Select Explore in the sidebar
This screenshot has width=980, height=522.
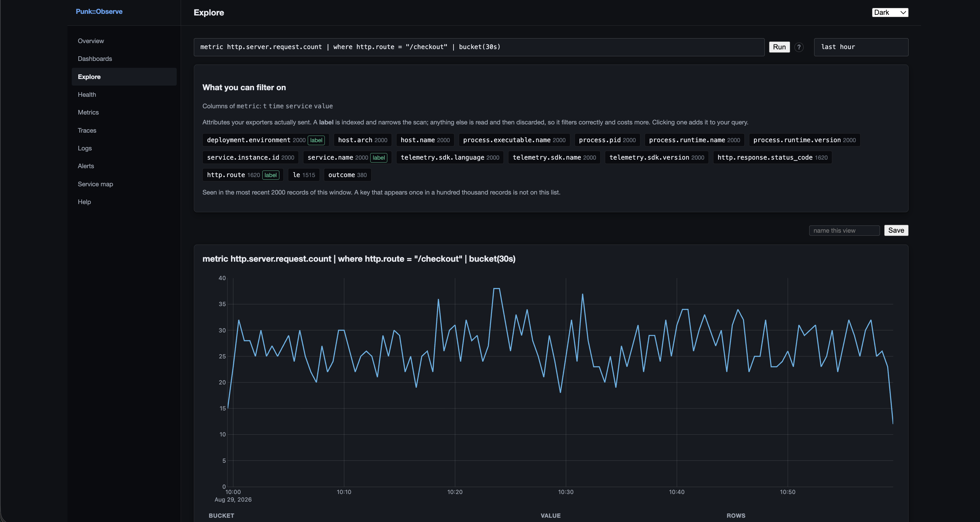(124, 77)
